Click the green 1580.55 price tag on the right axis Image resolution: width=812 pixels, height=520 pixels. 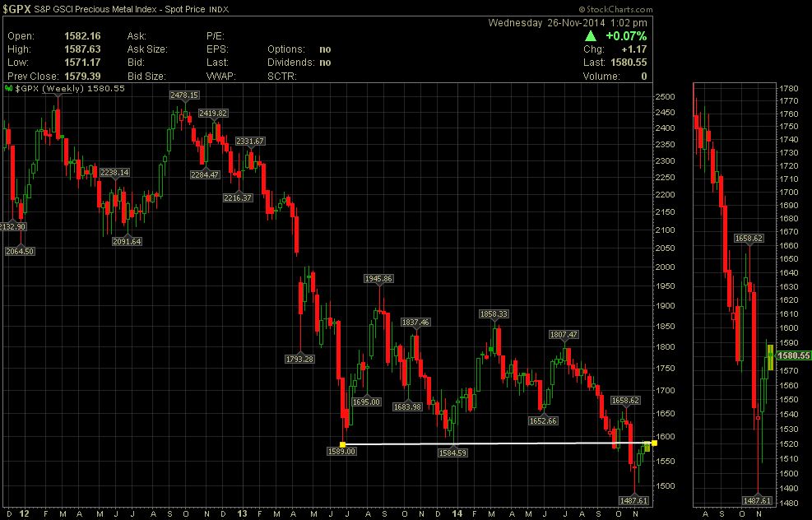pyautogui.click(x=794, y=355)
